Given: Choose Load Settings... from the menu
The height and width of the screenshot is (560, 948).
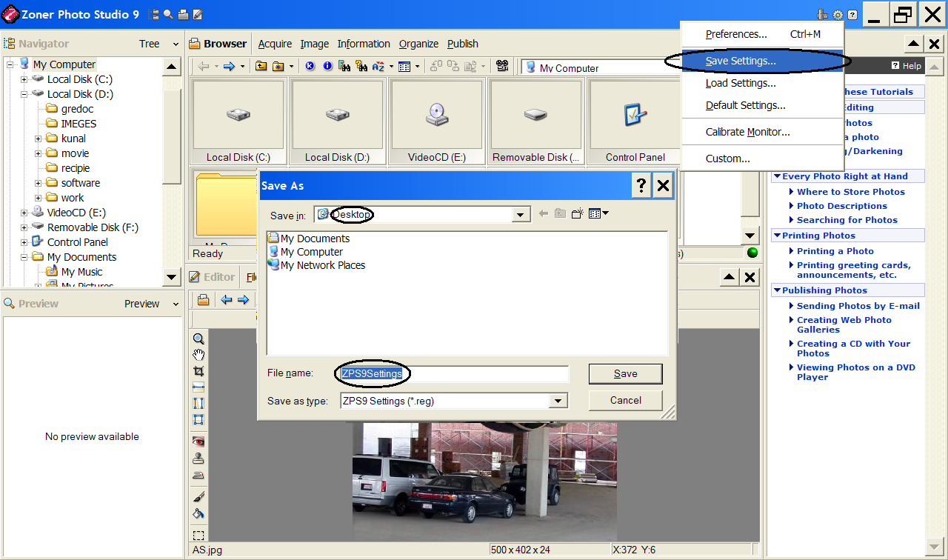Looking at the screenshot, I should pos(762,83).
